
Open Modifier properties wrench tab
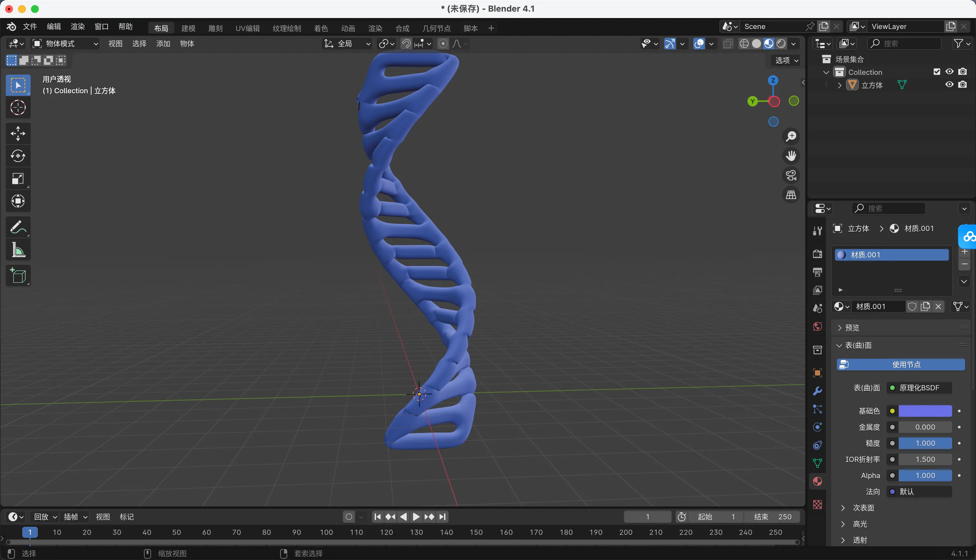point(818,391)
